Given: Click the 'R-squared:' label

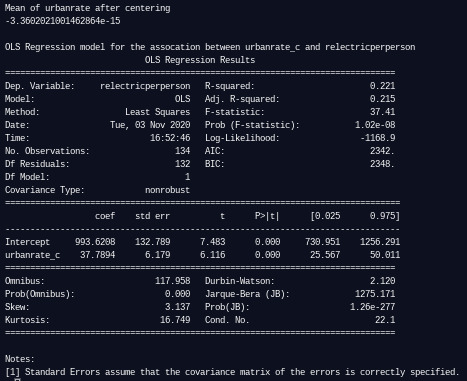Looking at the screenshot, I should point(230,86).
